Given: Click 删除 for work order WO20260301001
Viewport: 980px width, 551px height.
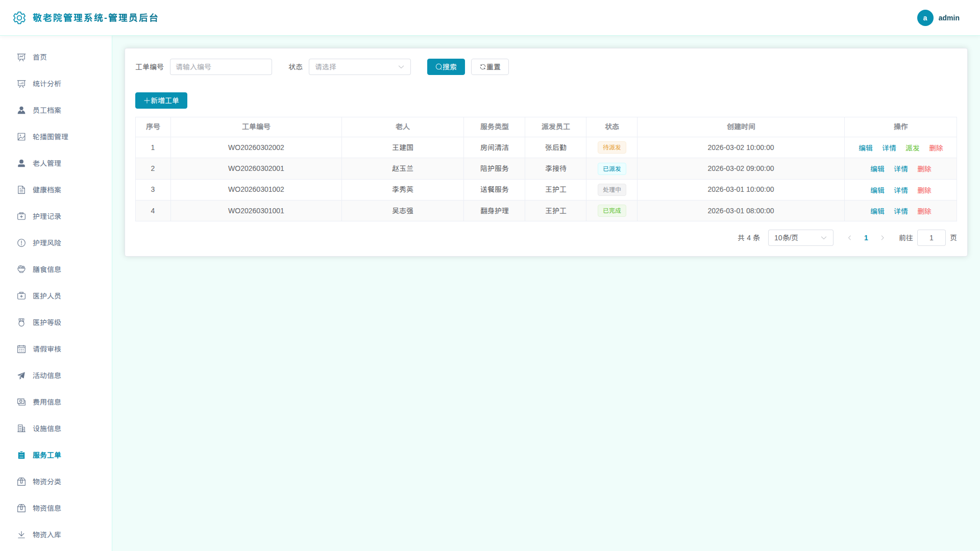Looking at the screenshot, I should [924, 211].
